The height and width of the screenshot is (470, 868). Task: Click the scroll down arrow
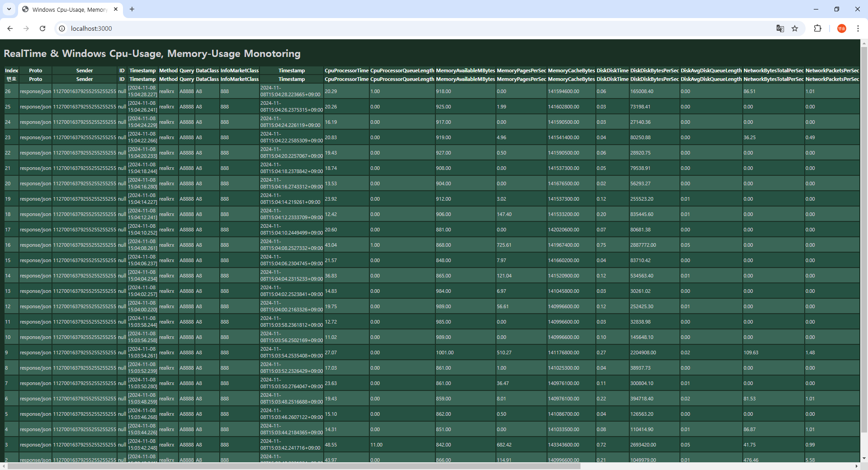tap(864, 458)
